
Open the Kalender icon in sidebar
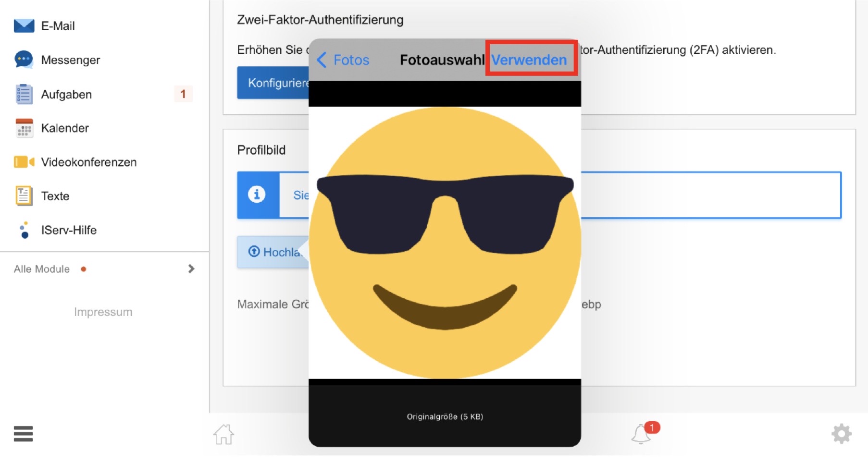click(24, 128)
